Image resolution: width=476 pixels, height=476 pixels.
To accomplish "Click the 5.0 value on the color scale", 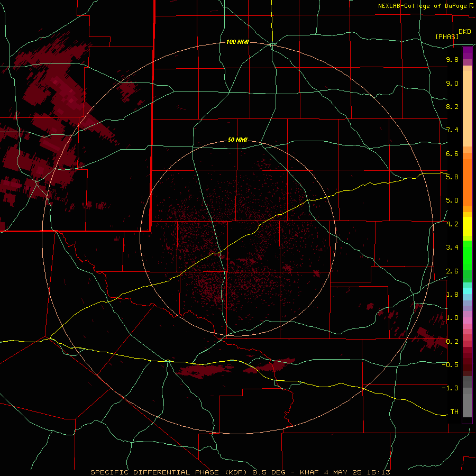I will 452,200.
